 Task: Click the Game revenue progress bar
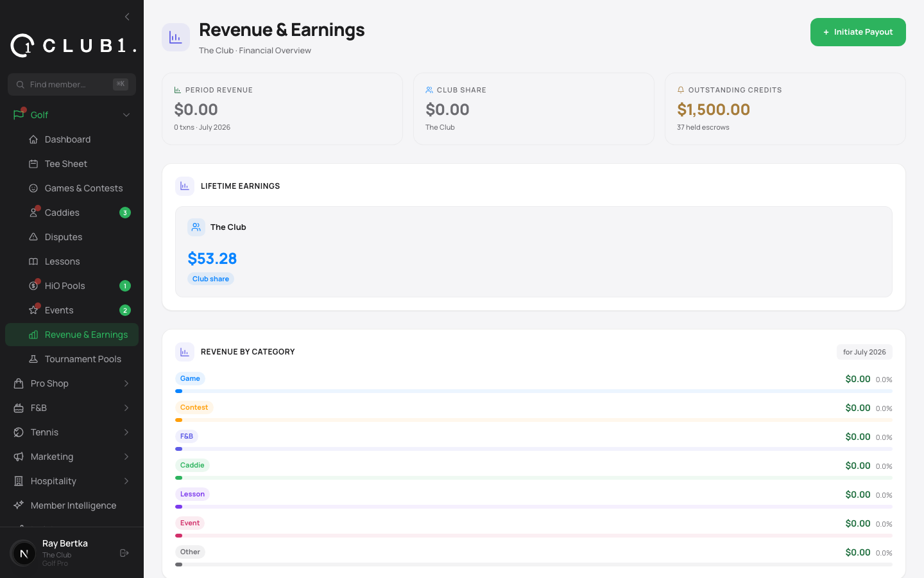pyautogui.click(x=534, y=391)
